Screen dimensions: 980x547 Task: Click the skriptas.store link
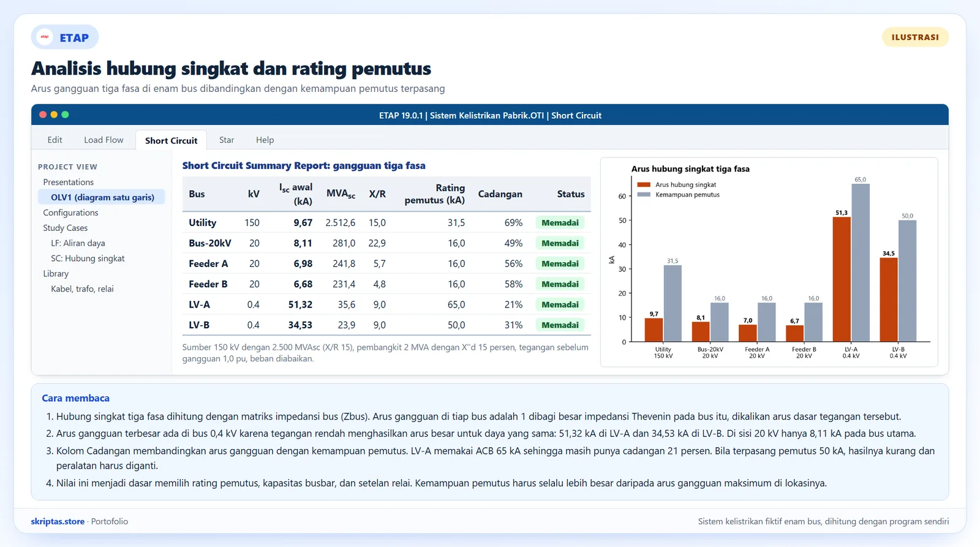tap(58, 521)
